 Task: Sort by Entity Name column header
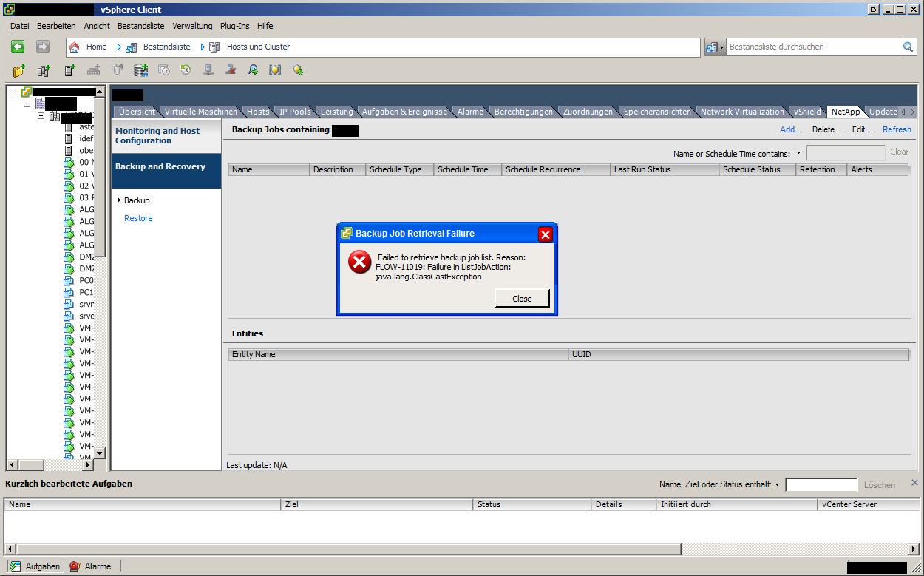point(398,354)
